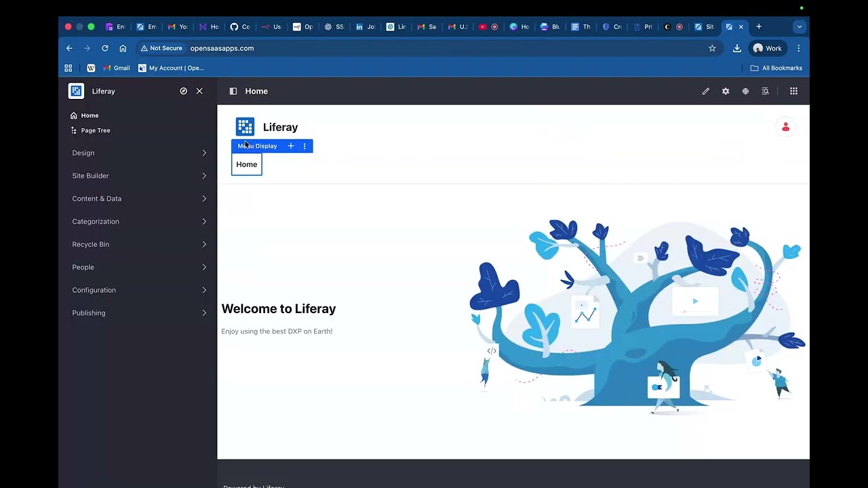The image size is (868, 488).
Task: Open page configuration gear icon
Action: (726, 91)
